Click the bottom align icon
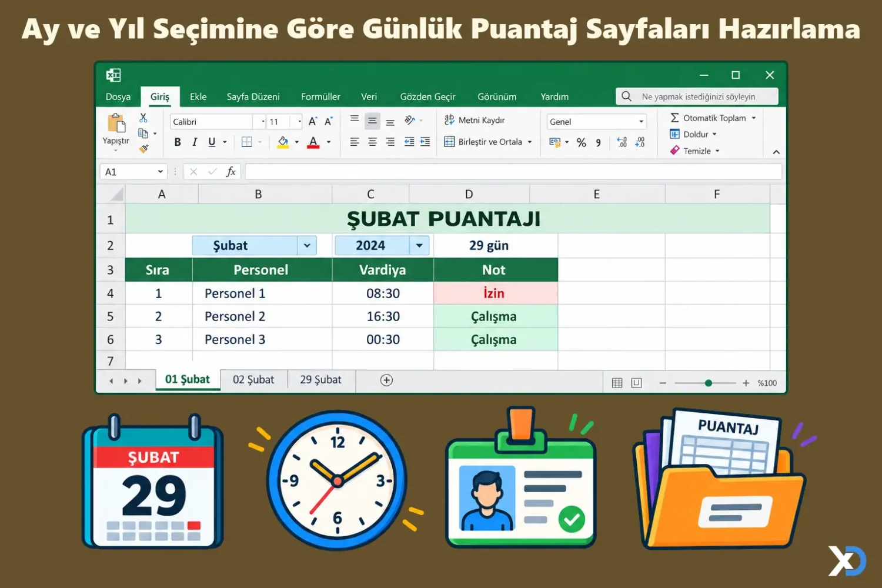 coord(390,123)
